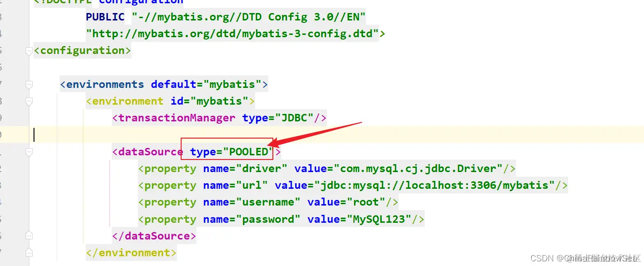
Task: Click the name="driver" attribute
Action: pos(245,169)
